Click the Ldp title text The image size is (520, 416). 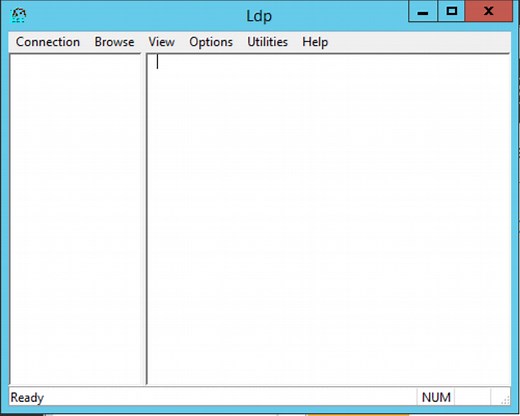(x=259, y=16)
